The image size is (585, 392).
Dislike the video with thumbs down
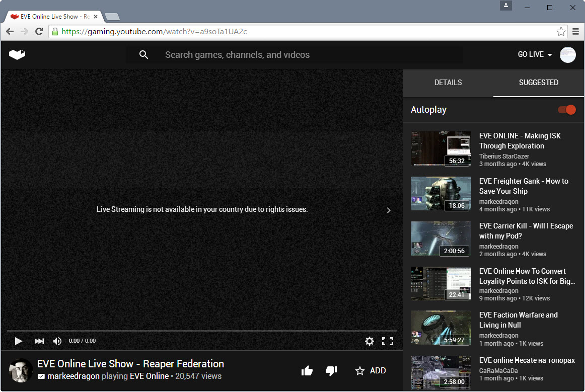pyautogui.click(x=331, y=371)
